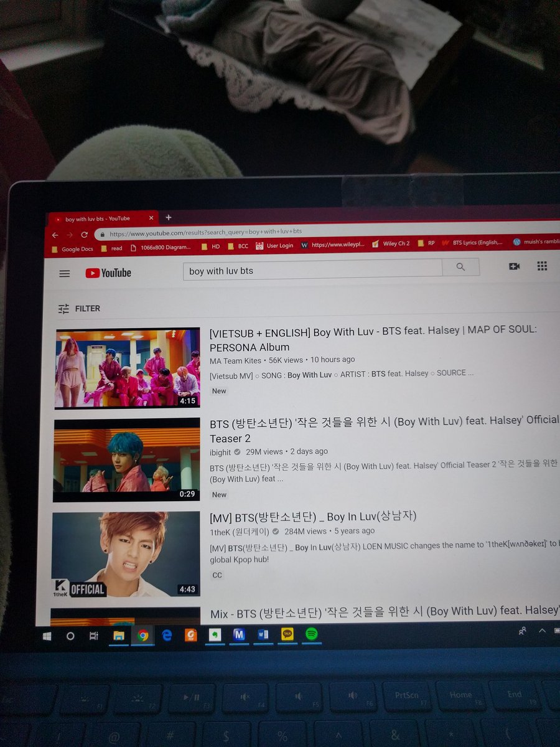Expand hidden system tray icons chevron
The height and width of the screenshot is (747, 560).
pos(542,630)
